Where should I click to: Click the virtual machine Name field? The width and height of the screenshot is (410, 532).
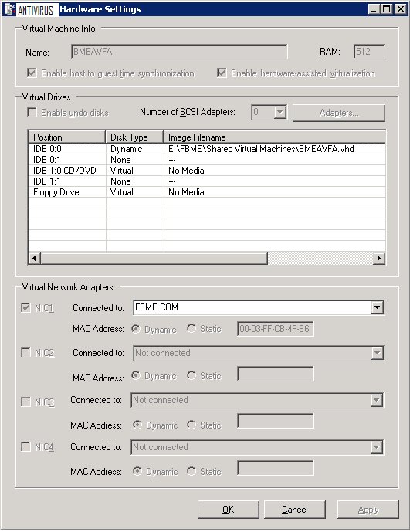179,52
